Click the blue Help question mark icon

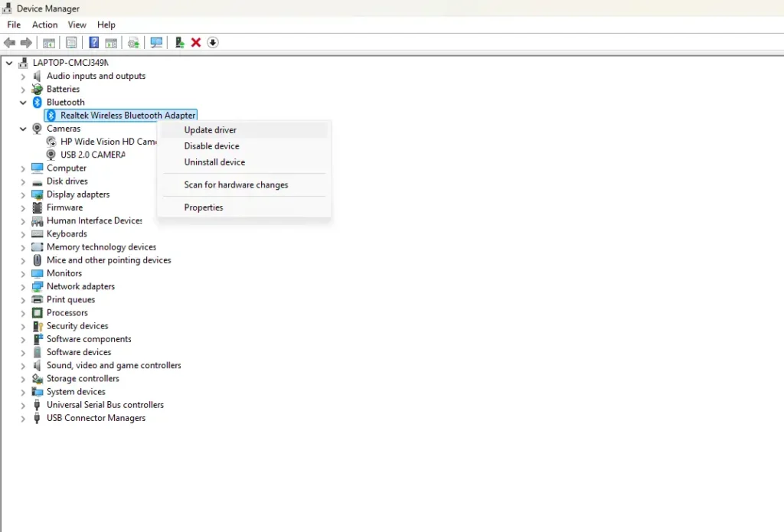pyautogui.click(x=93, y=43)
